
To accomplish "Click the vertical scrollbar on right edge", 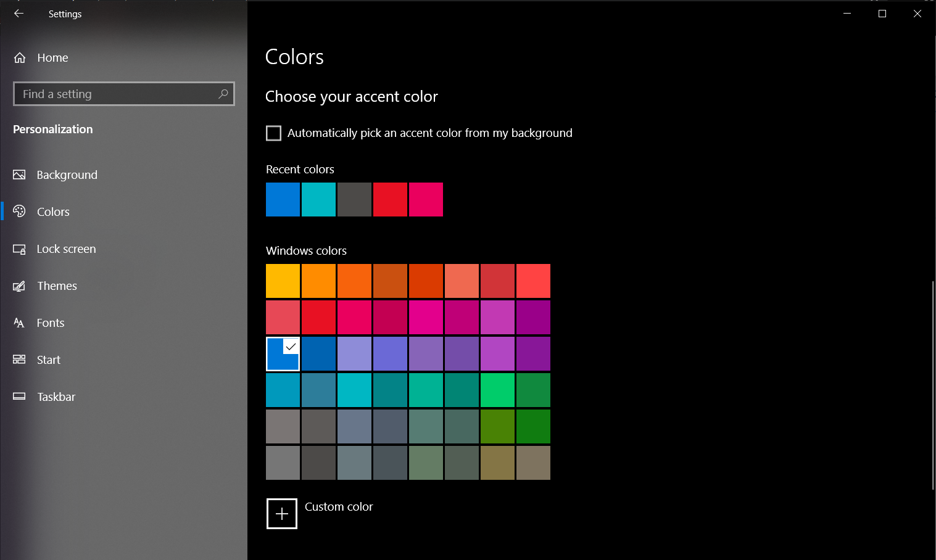I will pos(933,385).
